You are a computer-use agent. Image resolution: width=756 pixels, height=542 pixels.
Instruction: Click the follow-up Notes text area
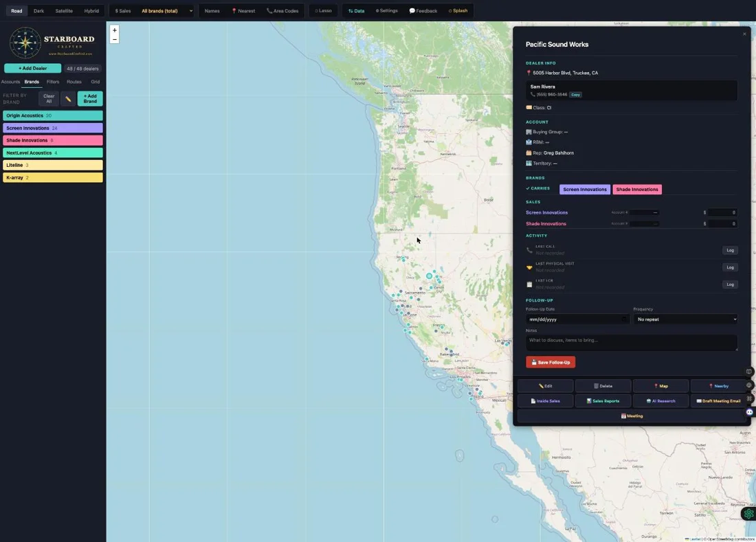point(632,343)
